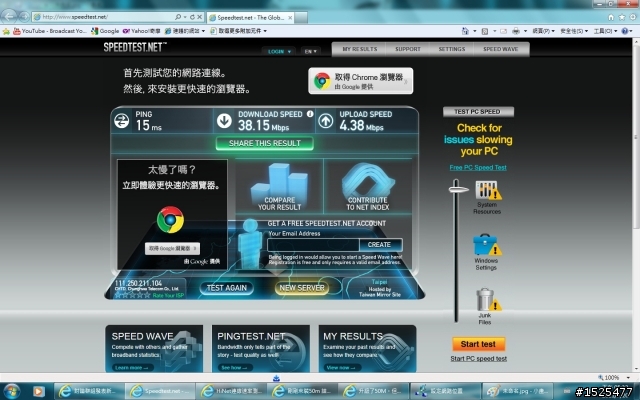Click the orange Start test button

(478, 344)
